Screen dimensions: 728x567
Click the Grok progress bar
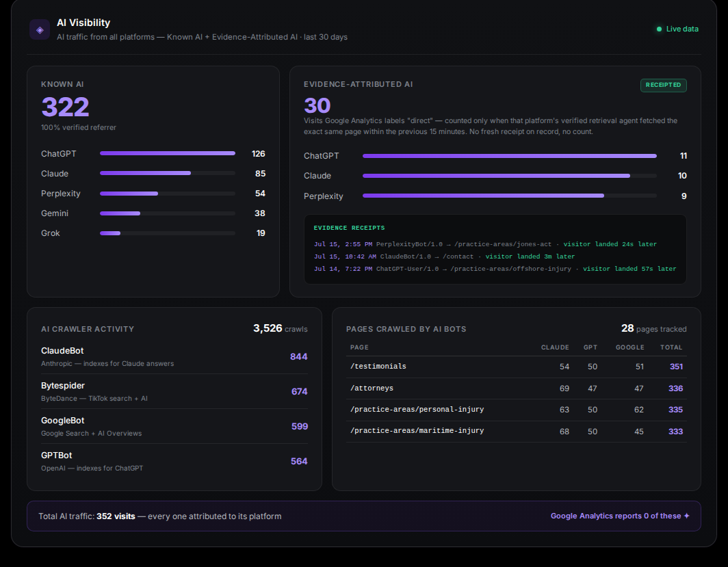coord(167,233)
